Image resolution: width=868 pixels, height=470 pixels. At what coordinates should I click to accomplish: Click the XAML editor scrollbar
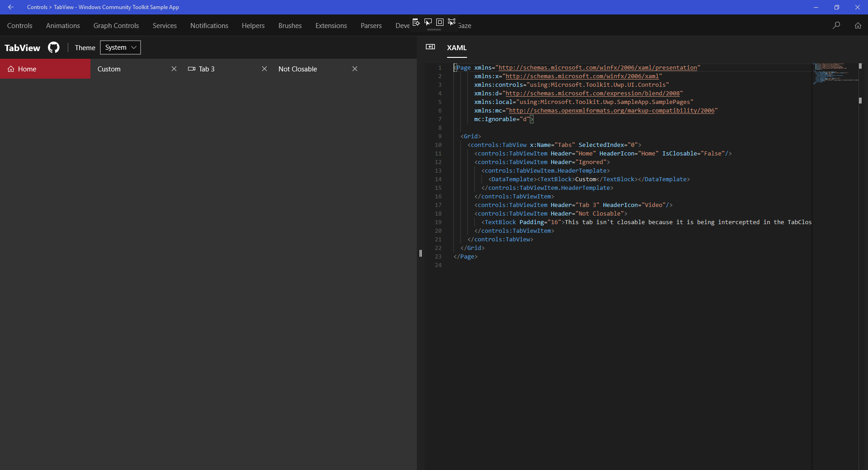pos(860,100)
